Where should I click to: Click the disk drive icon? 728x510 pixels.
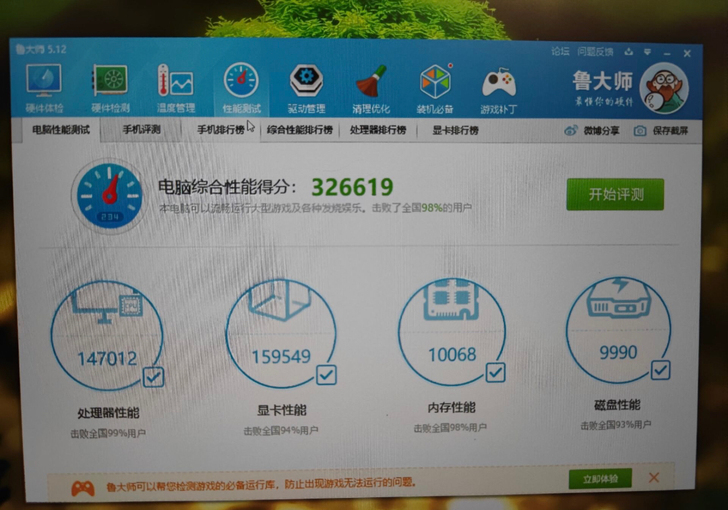pos(619,298)
